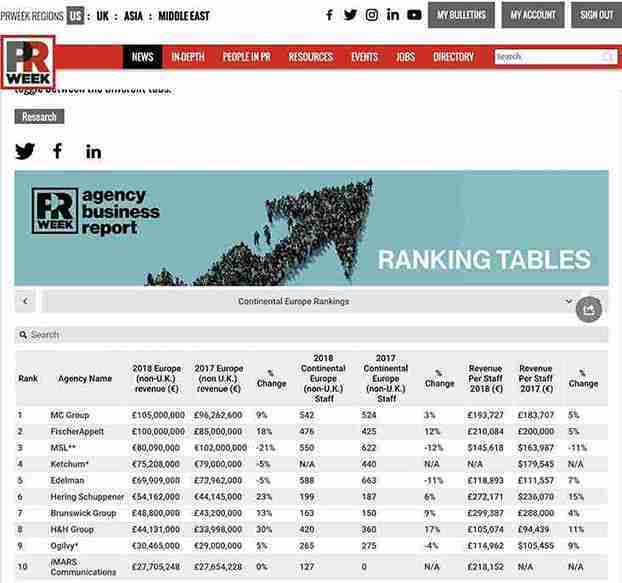The image size is (622, 583).
Task: Expand rankings selector using down arrow
Action: pos(568,301)
